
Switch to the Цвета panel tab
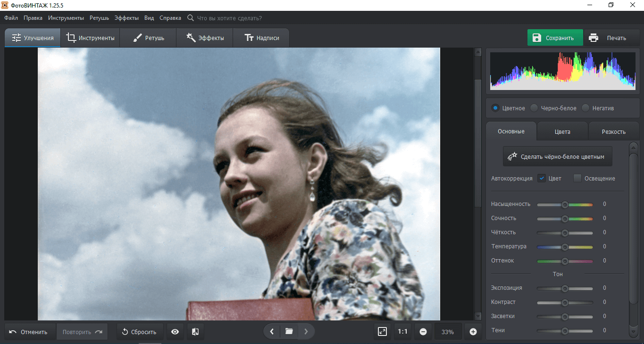coord(562,131)
